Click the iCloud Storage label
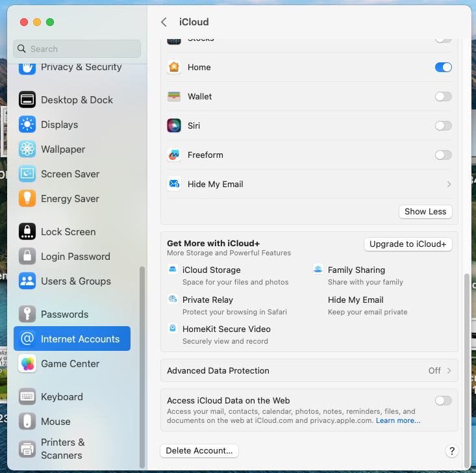Screen dimensions: 476x473 pyautogui.click(x=211, y=270)
